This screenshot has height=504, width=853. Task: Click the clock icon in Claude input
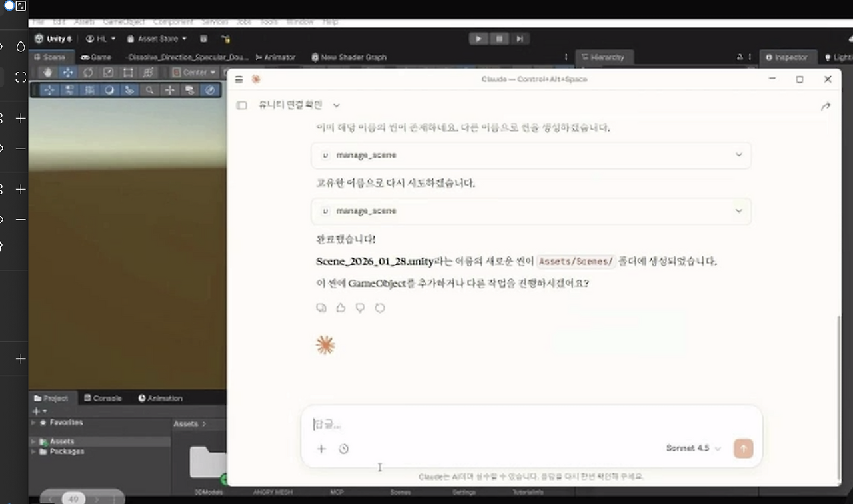click(x=343, y=449)
